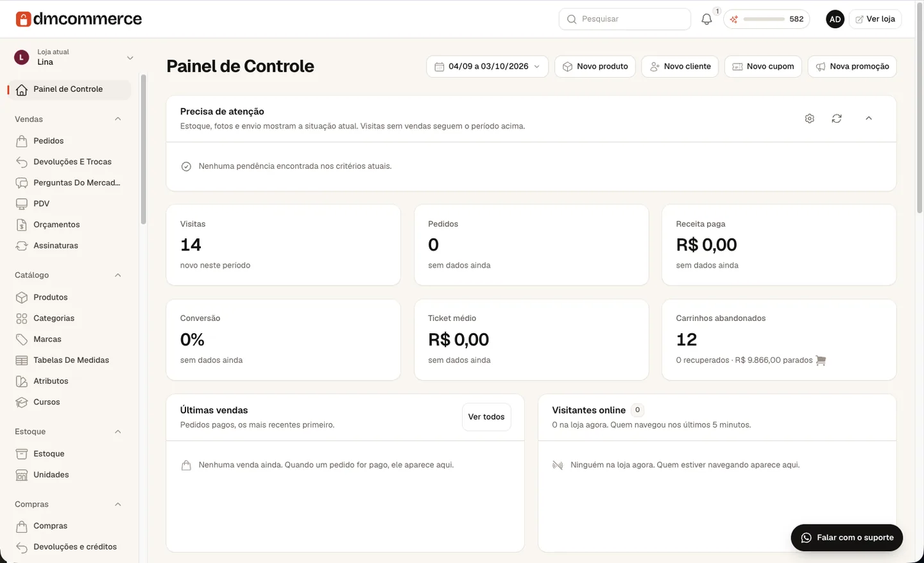Image resolution: width=924 pixels, height=563 pixels.
Task: Refresh the Precisa de atenção panel
Action: coord(837,119)
